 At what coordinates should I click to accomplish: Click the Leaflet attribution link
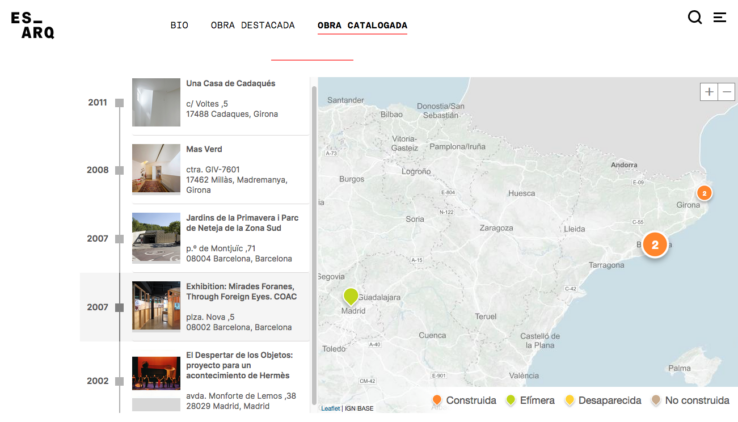(330, 408)
